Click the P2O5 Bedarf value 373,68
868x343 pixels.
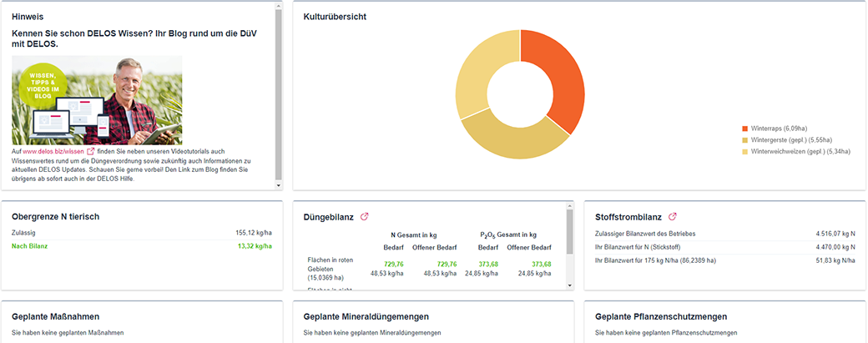click(x=488, y=264)
